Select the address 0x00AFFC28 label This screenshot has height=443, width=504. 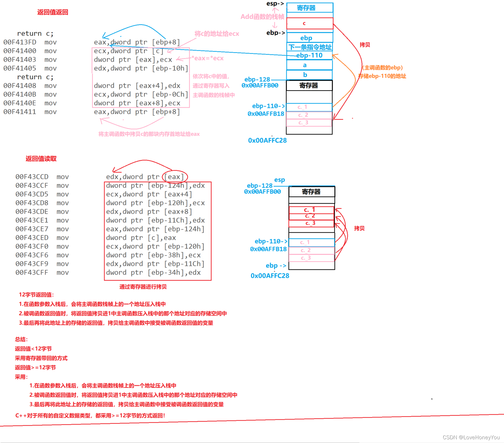point(267,140)
